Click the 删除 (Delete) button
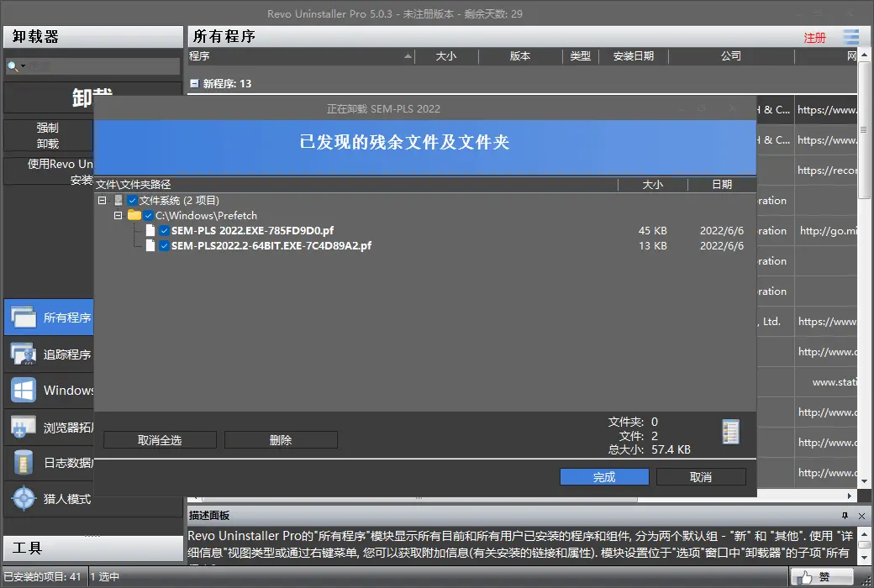 [x=281, y=440]
